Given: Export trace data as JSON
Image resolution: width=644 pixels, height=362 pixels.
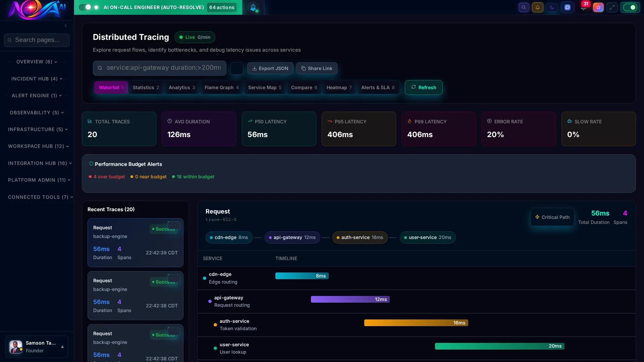Looking at the screenshot, I should [x=270, y=68].
